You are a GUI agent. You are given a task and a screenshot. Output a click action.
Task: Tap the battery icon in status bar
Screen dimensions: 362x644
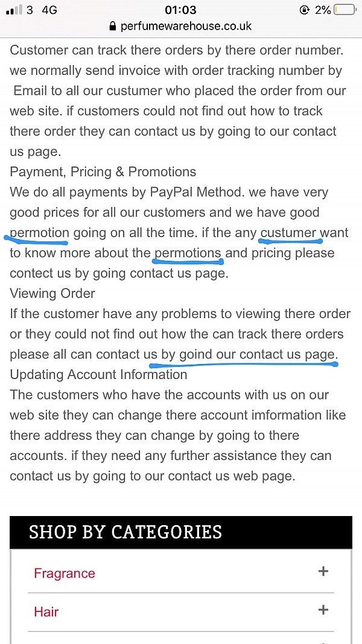coord(345,10)
